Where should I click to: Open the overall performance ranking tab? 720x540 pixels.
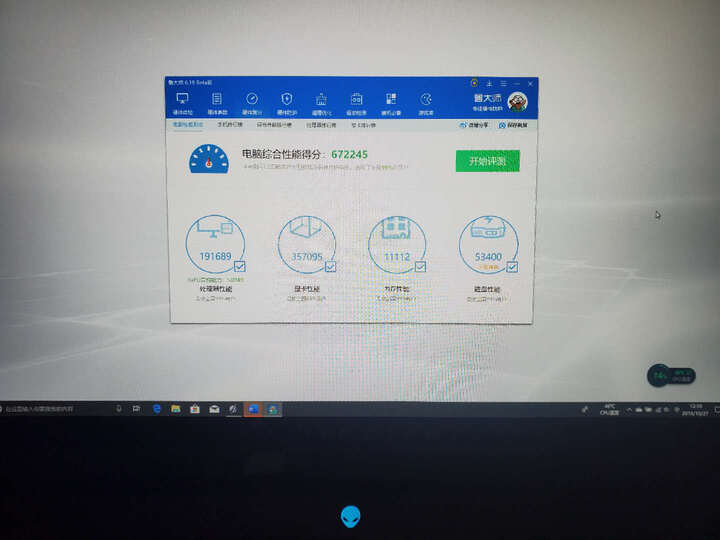point(274,124)
